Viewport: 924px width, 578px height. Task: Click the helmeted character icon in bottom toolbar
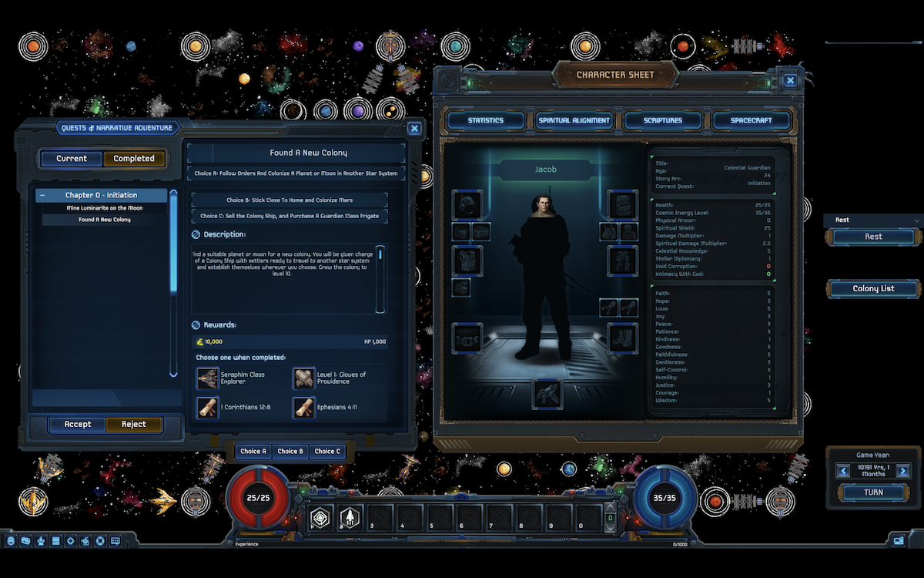coord(11,541)
